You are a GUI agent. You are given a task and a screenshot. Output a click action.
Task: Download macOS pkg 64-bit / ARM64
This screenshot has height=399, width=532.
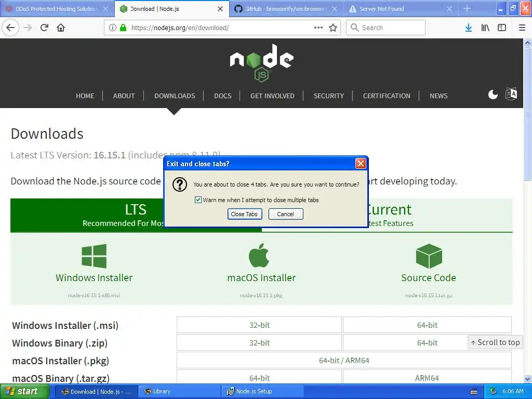(x=344, y=361)
